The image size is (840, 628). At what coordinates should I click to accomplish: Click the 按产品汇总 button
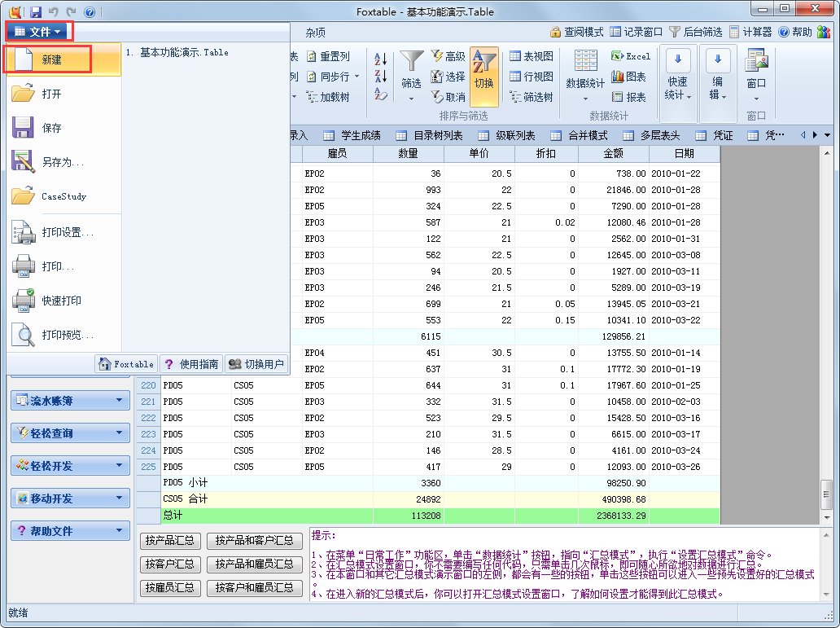[x=169, y=540]
